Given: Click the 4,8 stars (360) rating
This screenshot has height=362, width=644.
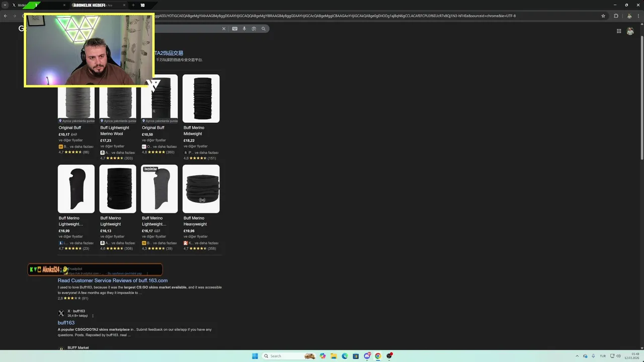Looking at the screenshot, I should tap(158, 152).
